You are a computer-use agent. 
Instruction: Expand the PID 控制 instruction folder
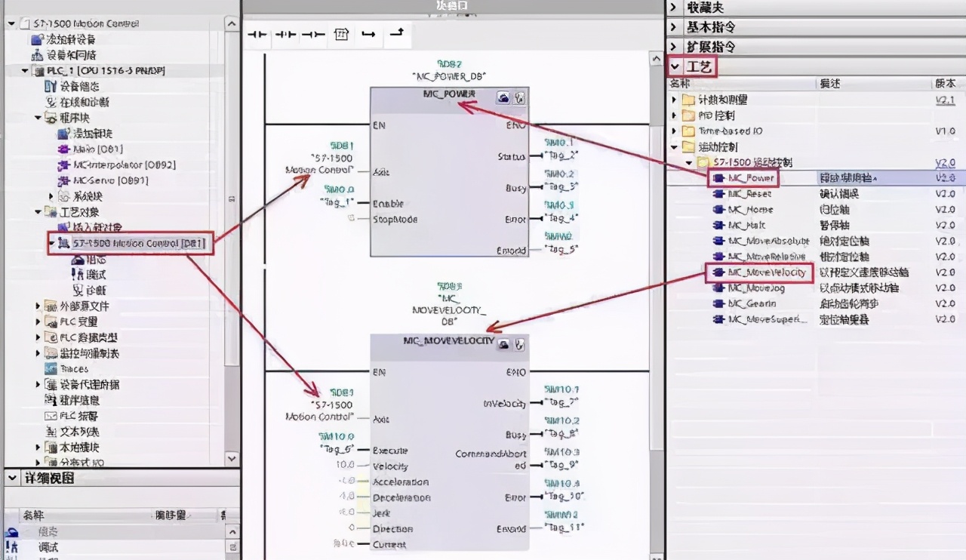coord(675,115)
